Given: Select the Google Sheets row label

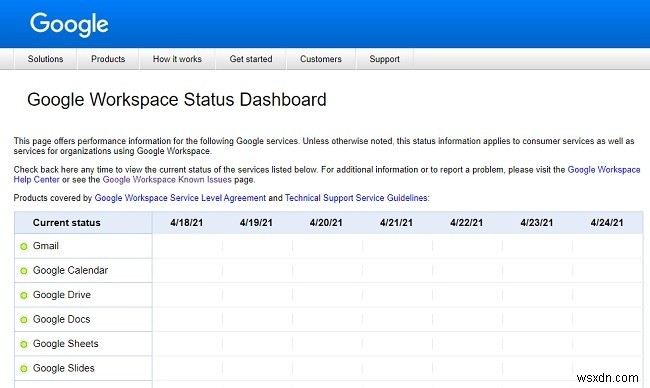Looking at the screenshot, I should tap(65, 344).
